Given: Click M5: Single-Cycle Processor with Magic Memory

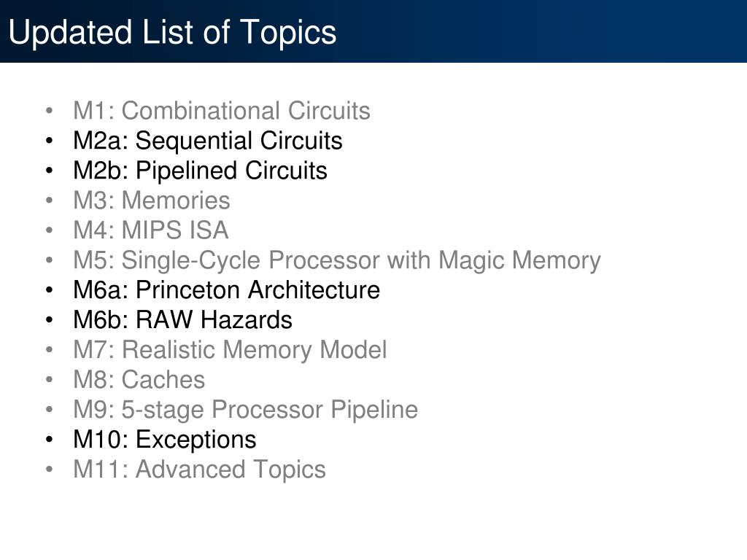Looking at the screenshot, I should (x=337, y=261).
